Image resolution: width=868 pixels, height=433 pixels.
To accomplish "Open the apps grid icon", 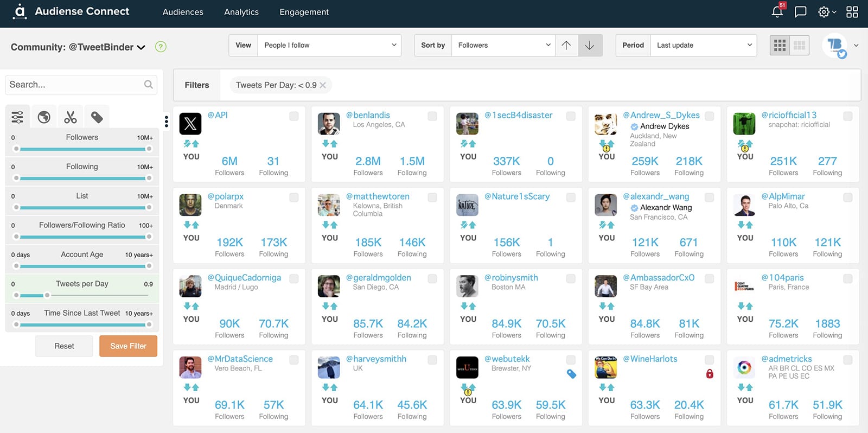I will coord(852,12).
